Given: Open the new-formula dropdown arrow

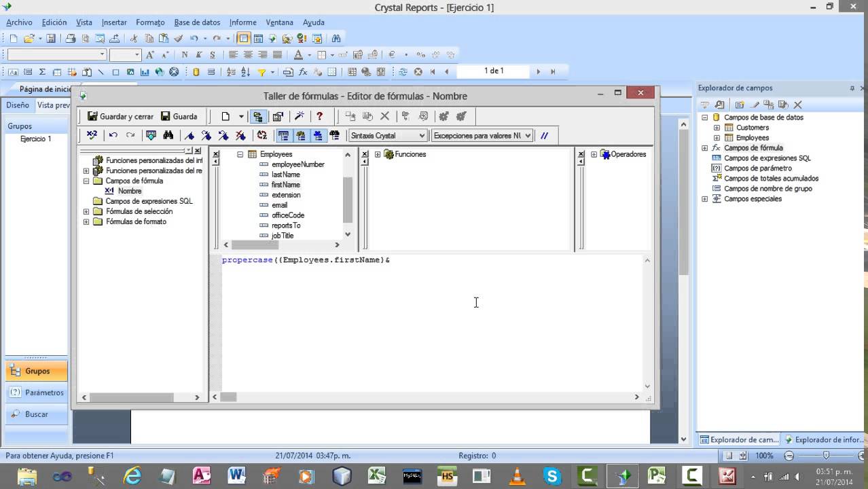Looking at the screenshot, I should 240,116.
